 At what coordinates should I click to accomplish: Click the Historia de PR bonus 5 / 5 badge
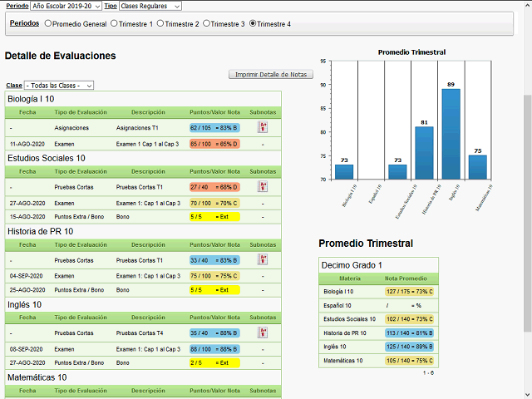(x=214, y=290)
